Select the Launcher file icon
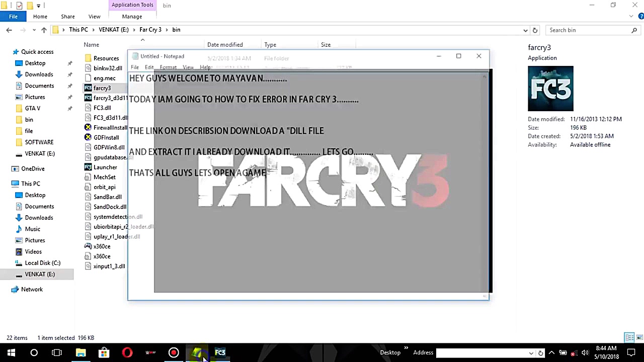Screen dimensions: 644x362 click(88, 167)
